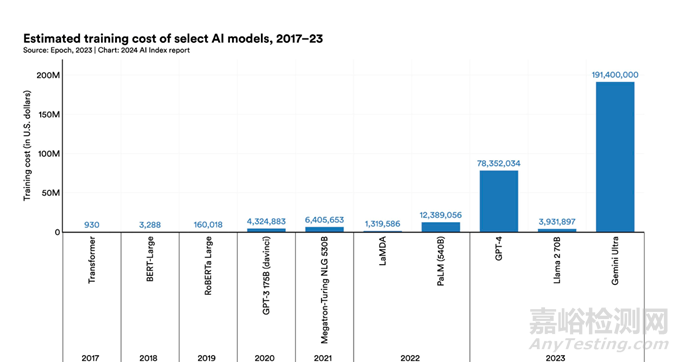Click the 12,389,056 value label
Viewport: 680px width, 362px height.
[441, 215]
